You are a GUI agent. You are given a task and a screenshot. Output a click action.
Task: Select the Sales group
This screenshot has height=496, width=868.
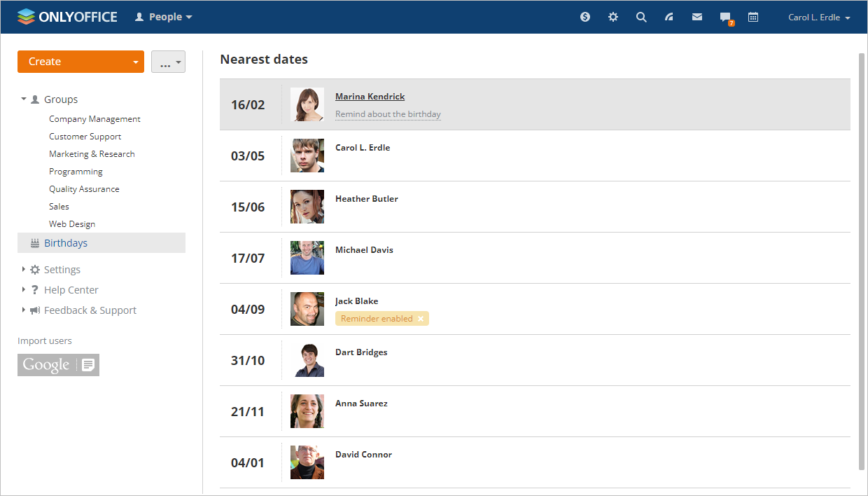[x=59, y=206]
